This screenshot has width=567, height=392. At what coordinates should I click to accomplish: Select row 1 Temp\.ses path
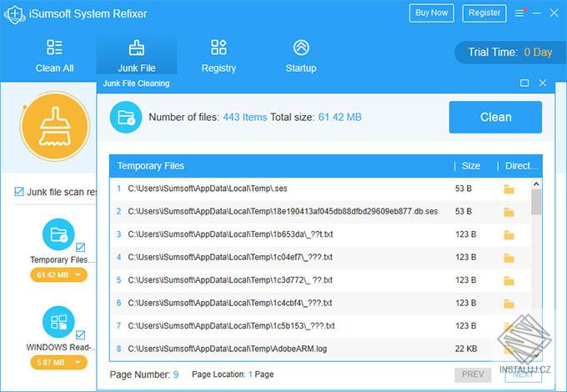pos(208,188)
